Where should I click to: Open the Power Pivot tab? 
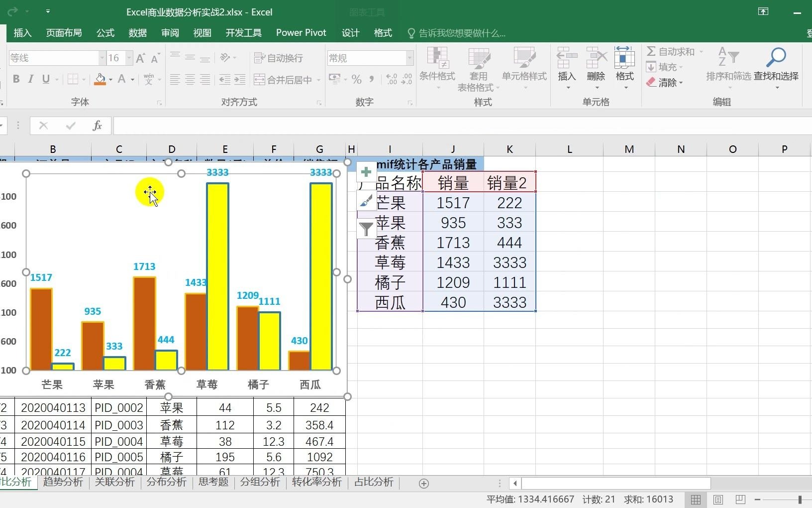tap(301, 33)
